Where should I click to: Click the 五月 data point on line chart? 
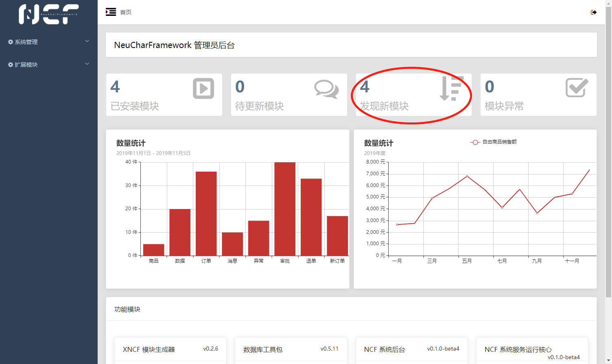pos(467,176)
